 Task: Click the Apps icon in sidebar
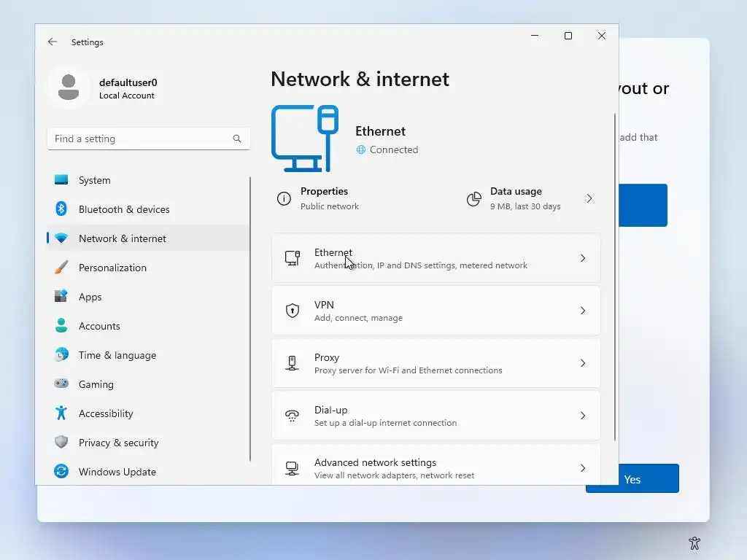(61, 296)
